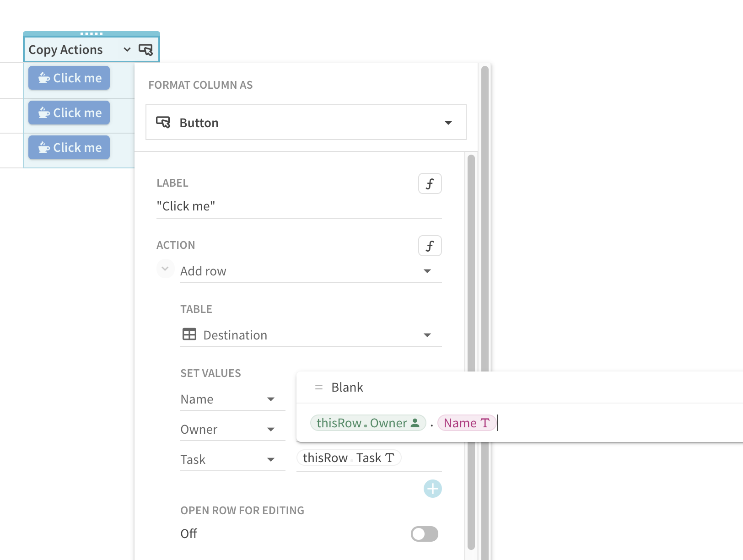Open the Add row action dropdown
The width and height of the screenshot is (743, 560).
click(x=311, y=271)
